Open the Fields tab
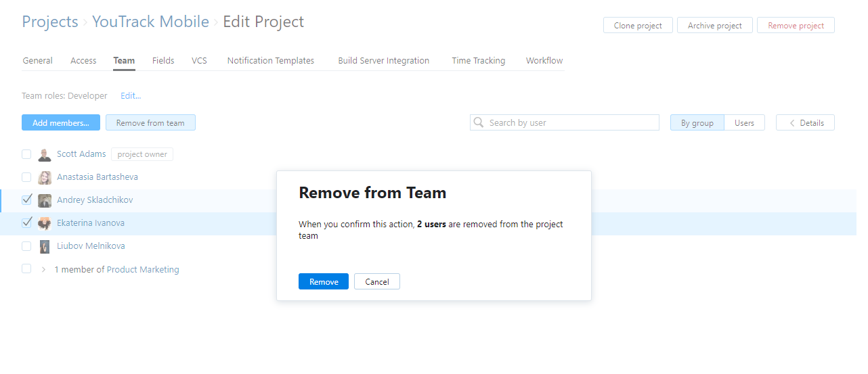868x374 pixels. 163,61
